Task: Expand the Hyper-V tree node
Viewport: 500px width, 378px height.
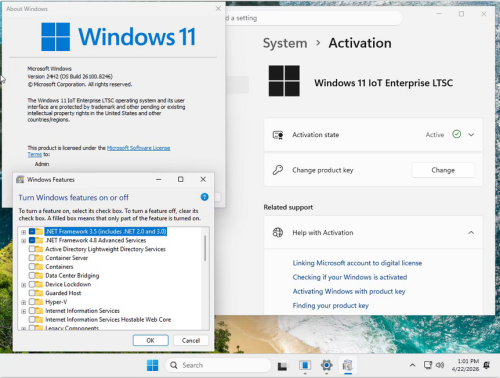Action: [23, 303]
